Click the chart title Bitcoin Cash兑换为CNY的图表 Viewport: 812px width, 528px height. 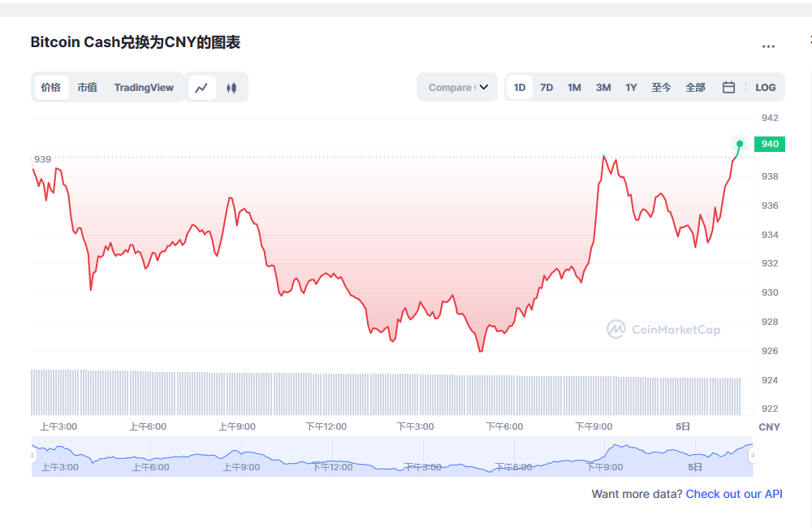pyautogui.click(x=135, y=42)
